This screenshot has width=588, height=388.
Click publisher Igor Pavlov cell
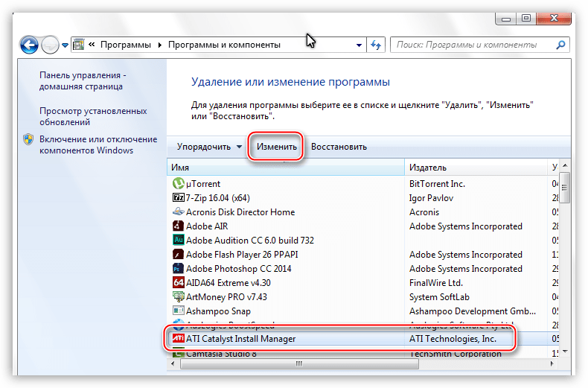tap(431, 198)
